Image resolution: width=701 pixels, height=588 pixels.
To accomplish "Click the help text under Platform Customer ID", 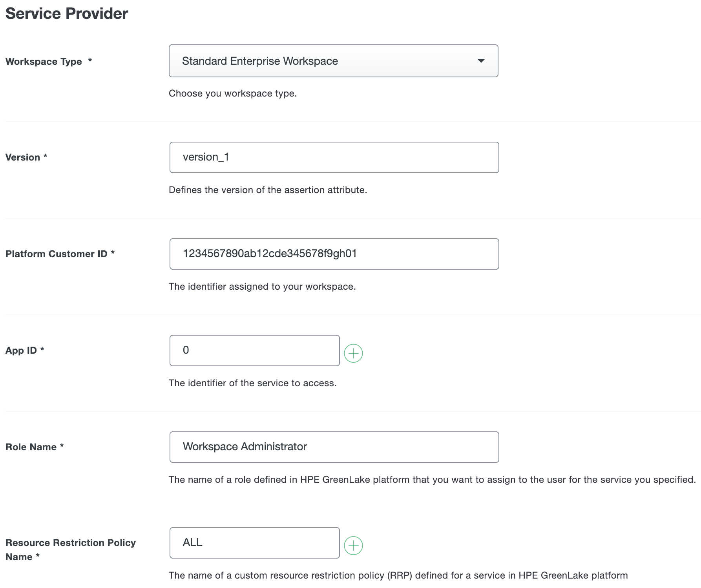I will click(262, 287).
